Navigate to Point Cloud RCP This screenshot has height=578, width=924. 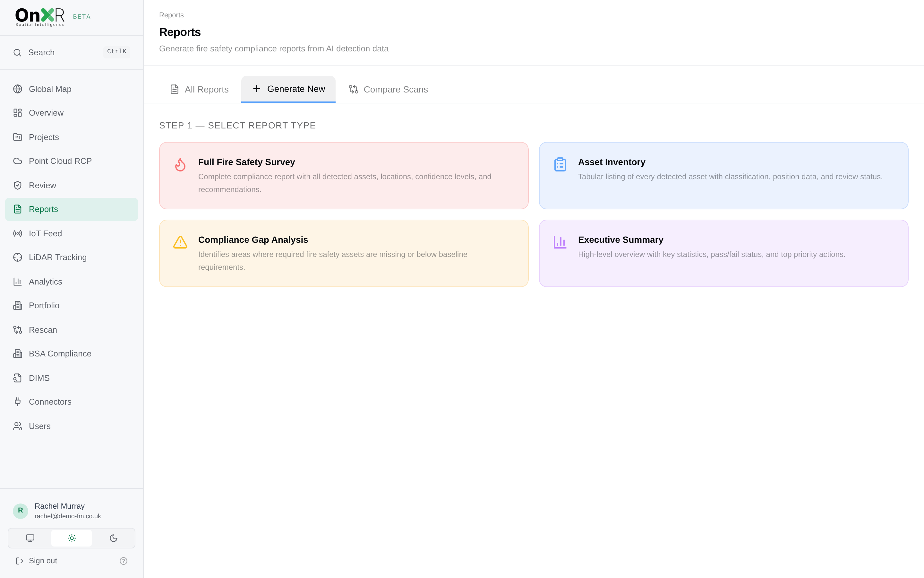tap(72, 161)
